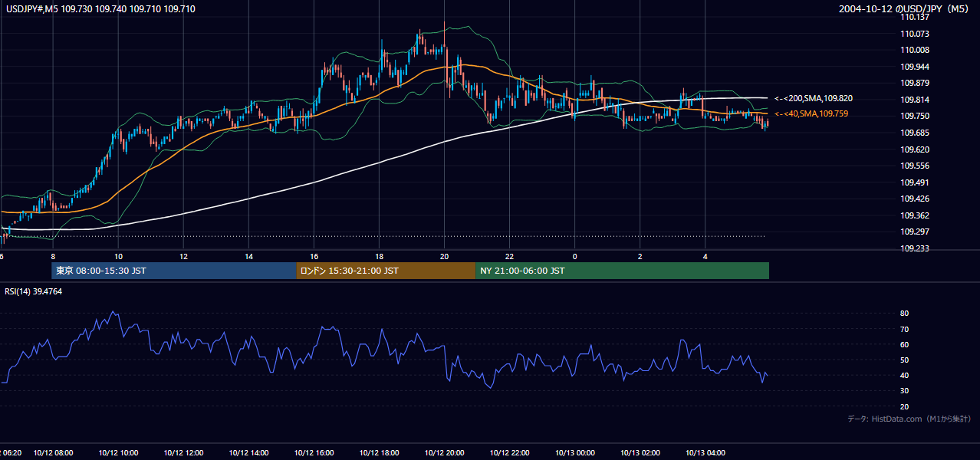Click the RSI(14) 39.4764 indicator label
Viewport: 980px width, 460px height.
click(x=33, y=291)
